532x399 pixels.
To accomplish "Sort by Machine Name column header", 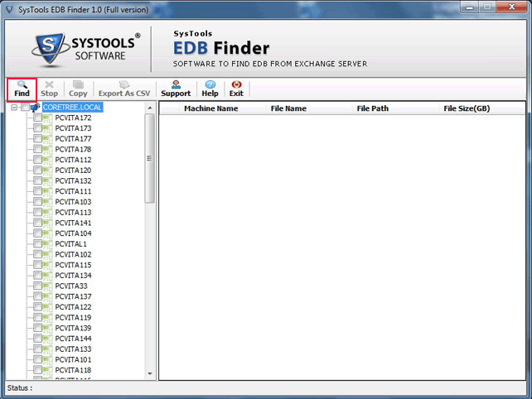I will tap(222, 108).
